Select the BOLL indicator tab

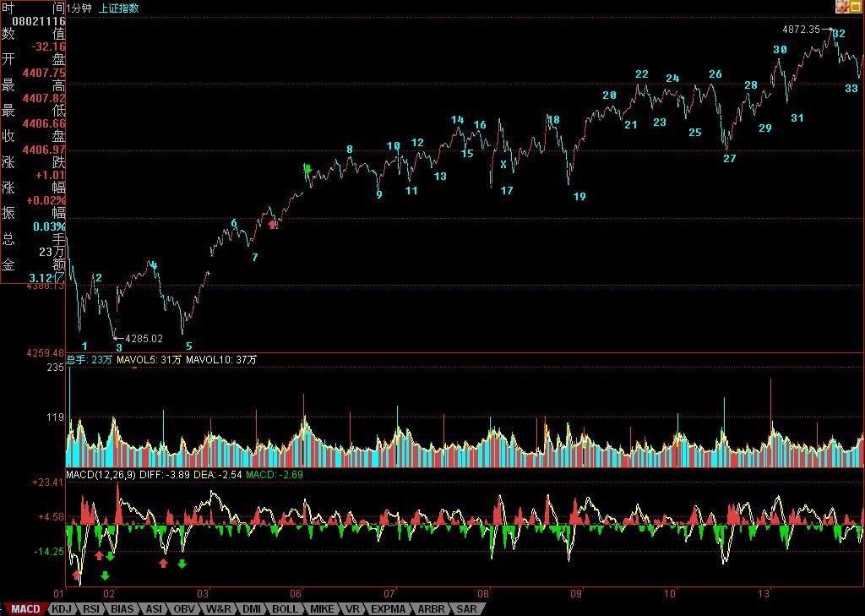click(x=285, y=608)
